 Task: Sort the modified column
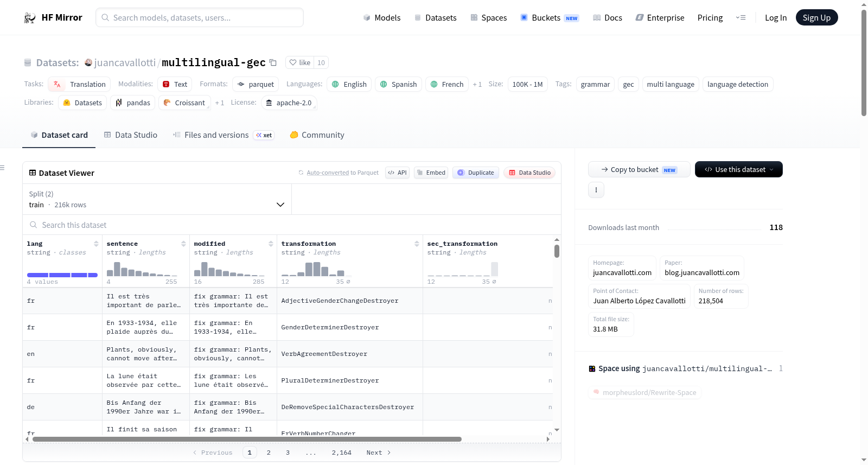pyautogui.click(x=271, y=244)
